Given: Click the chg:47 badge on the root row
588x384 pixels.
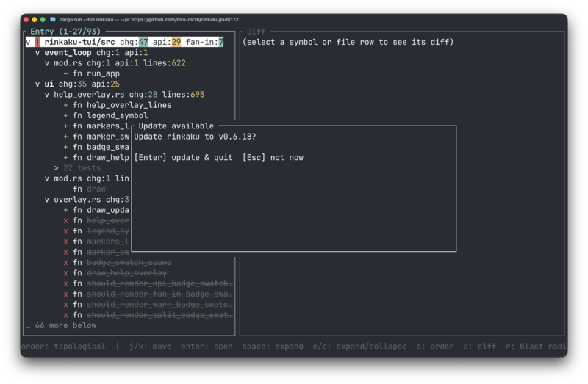Looking at the screenshot, I should (134, 42).
